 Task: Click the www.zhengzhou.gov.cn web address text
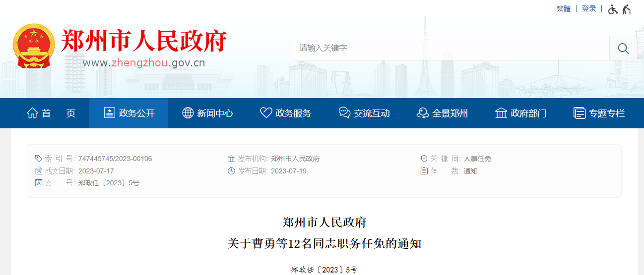[x=143, y=63]
